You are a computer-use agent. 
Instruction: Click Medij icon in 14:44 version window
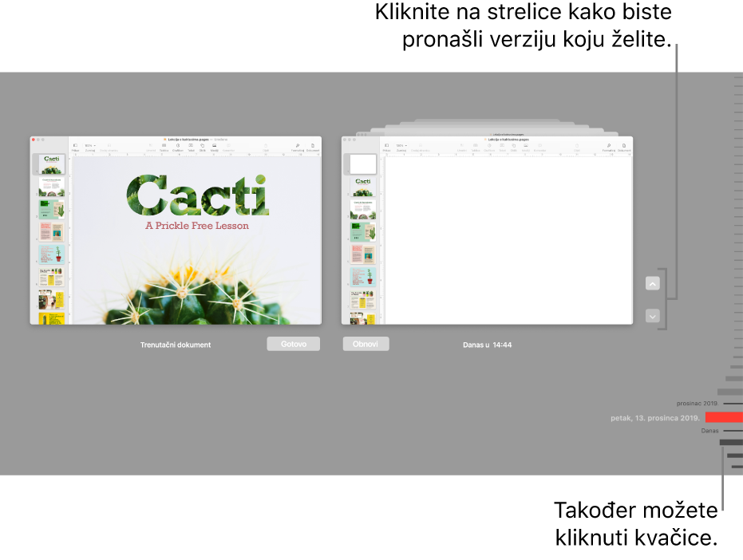(x=525, y=147)
